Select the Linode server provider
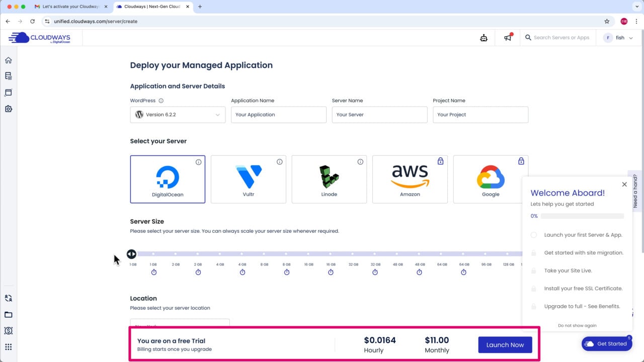The image size is (644, 362). (x=329, y=179)
